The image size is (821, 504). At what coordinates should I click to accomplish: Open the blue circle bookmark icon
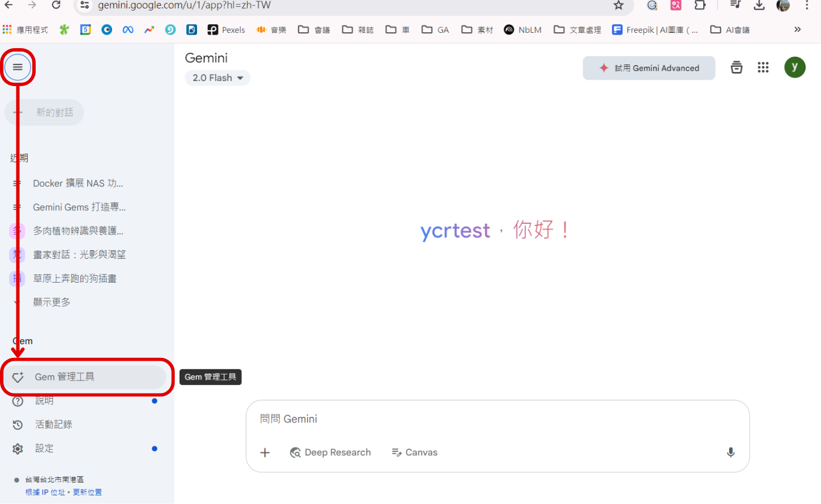(x=106, y=29)
